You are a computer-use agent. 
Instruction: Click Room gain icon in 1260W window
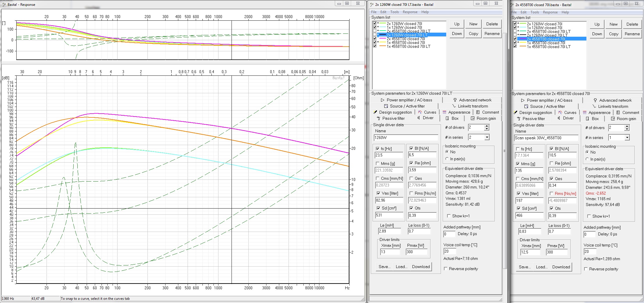pyautogui.click(x=473, y=118)
